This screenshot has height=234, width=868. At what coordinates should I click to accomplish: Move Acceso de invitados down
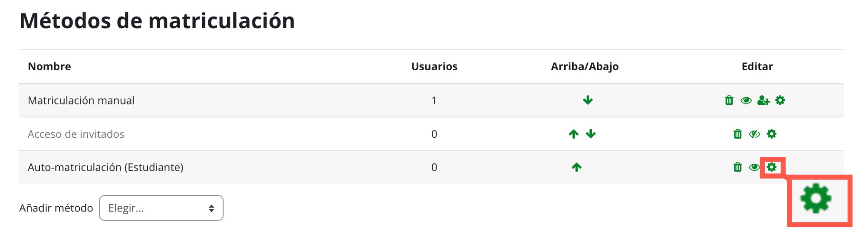591,134
